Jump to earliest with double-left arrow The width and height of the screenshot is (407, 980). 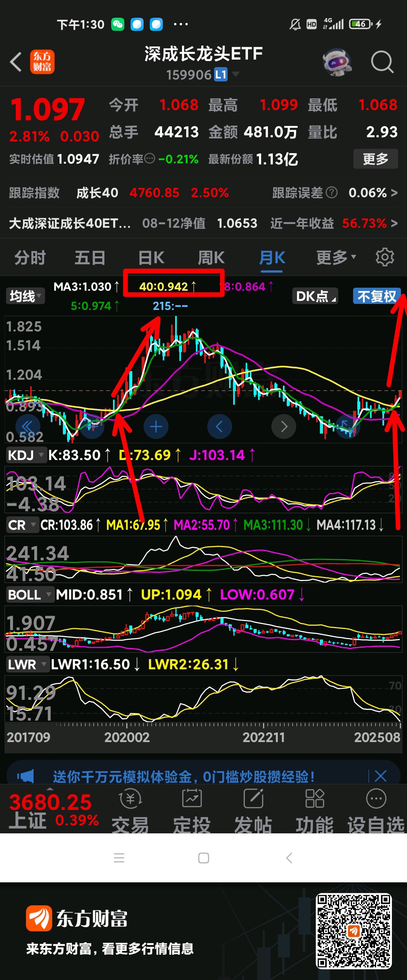[28, 426]
